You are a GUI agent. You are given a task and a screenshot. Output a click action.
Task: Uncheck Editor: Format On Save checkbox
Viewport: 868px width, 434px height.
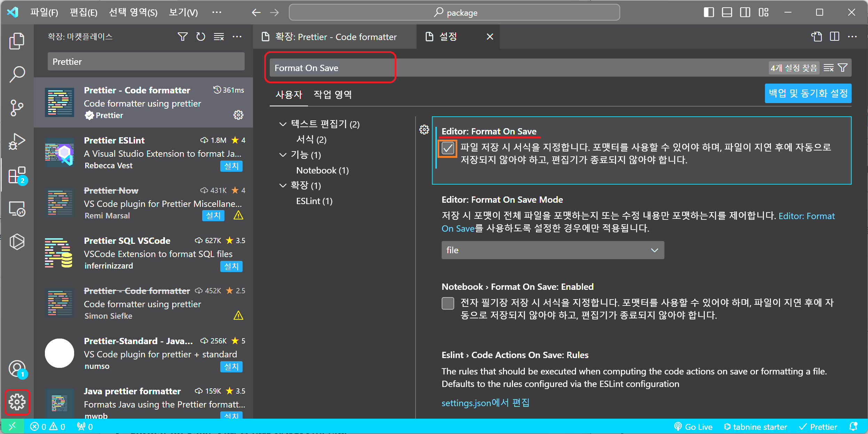(x=448, y=148)
